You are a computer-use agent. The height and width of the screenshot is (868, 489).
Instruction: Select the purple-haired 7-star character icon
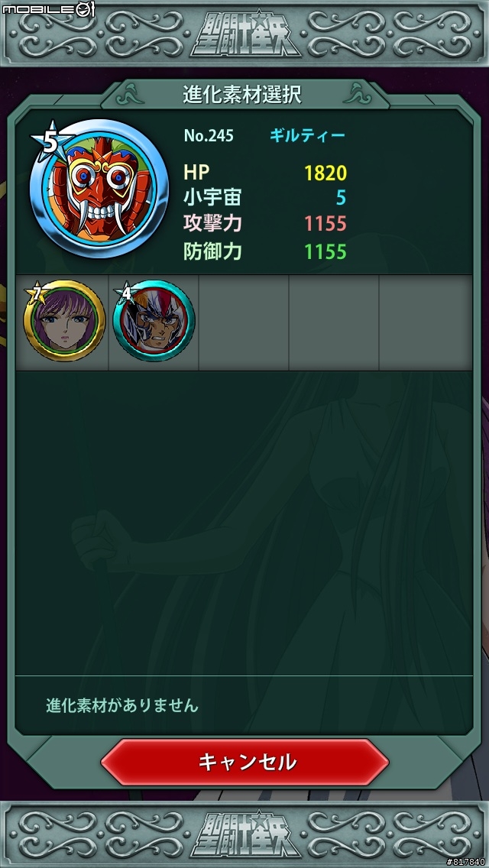click(64, 321)
